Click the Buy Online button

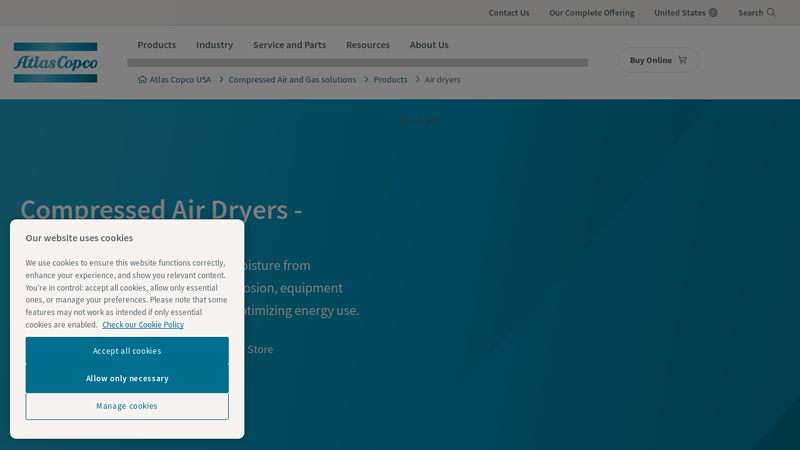tap(659, 60)
